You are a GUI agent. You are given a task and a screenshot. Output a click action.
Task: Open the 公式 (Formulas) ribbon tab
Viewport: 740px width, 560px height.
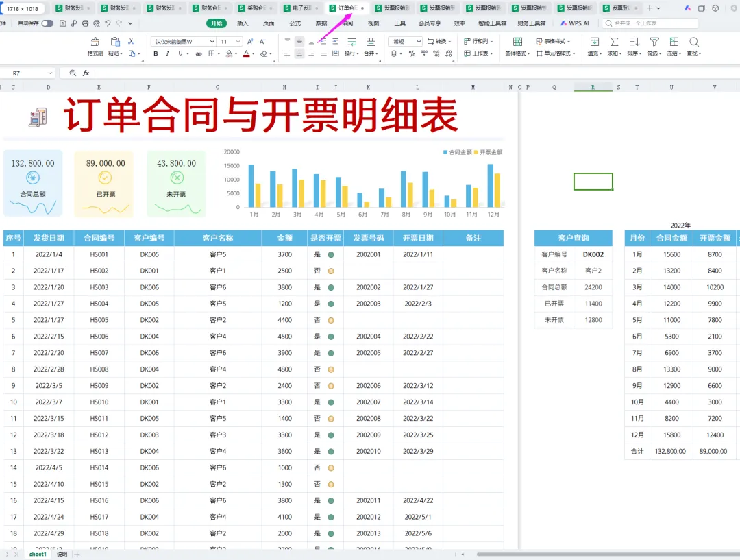(295, 23)
